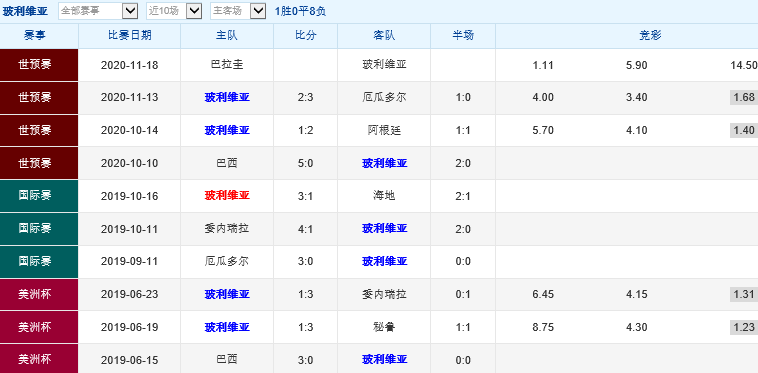Open home team 玻利维亚 in 2020-11-13 row
The width and height of the screenshot is (758, 373).
(x=227, y=97)
